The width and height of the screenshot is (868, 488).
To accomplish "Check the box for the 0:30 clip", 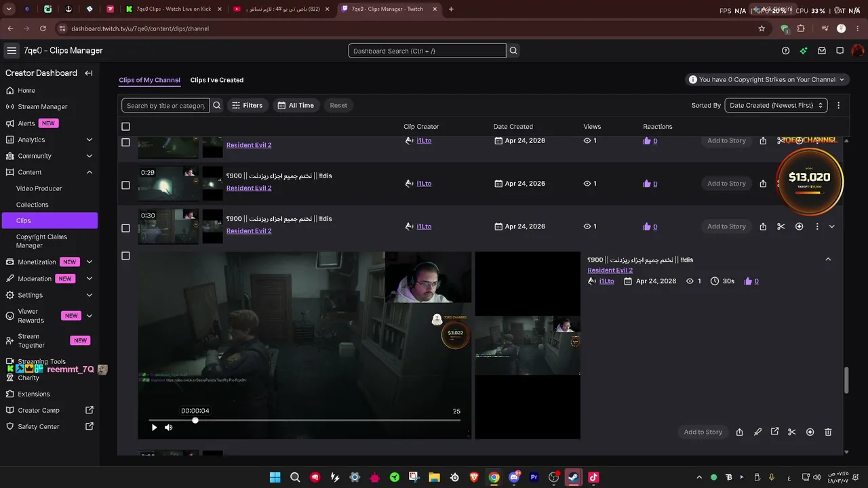I will click(x=125, y=228).
